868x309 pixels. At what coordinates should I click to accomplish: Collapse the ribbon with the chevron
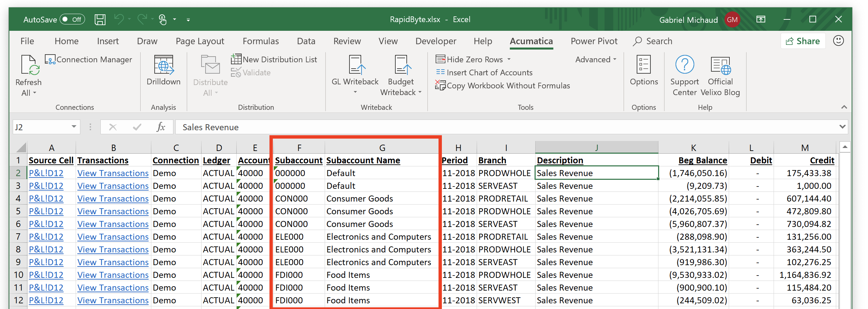click(844, 107)
